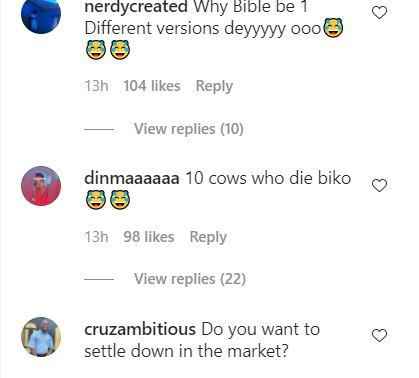419x378 pixels.
Task: Expand View replies (10)
Action: click(189, 129)
